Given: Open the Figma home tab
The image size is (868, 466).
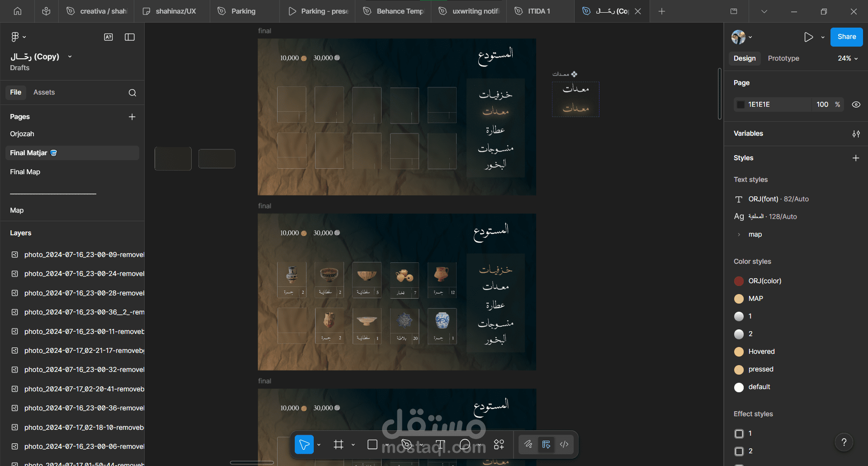Looking at the screenshot, I should coord(18,11).
